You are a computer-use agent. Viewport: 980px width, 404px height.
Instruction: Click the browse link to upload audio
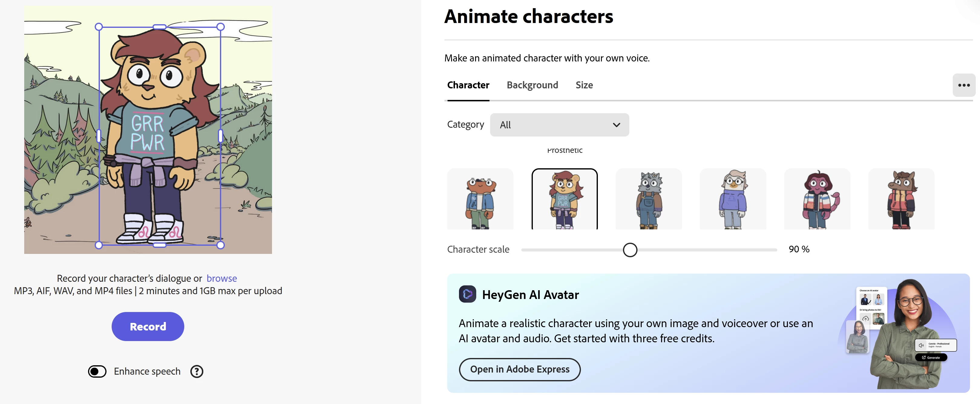(x=221, y=278)
